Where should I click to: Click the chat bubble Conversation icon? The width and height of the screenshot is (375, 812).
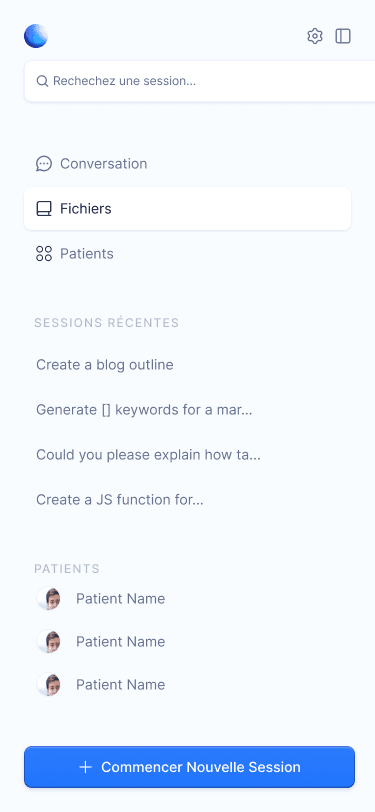pyautogui.click(x=44, y=164)
